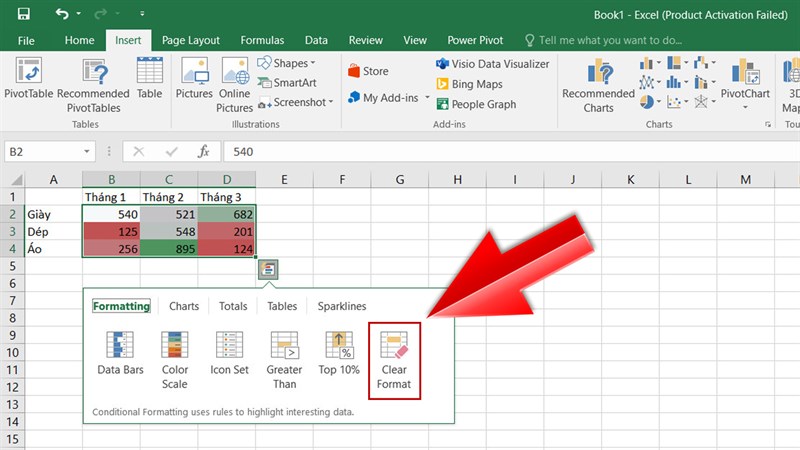This screenshot has width=800, height=450.
Task: Launch Visio Data Visualizer add-in
Action: pyautogui.click(x=492, y=64)
